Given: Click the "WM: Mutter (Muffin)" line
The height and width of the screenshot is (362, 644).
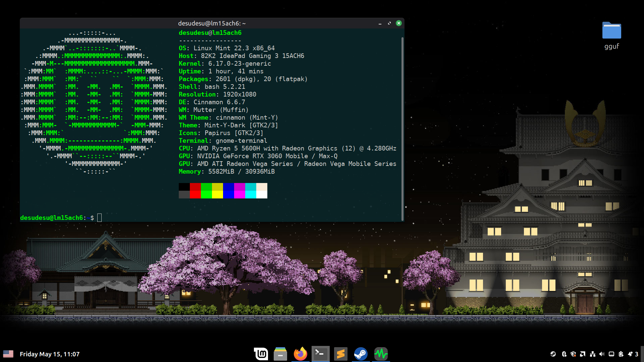Looking at the screenshot, I should coord(214,110).
